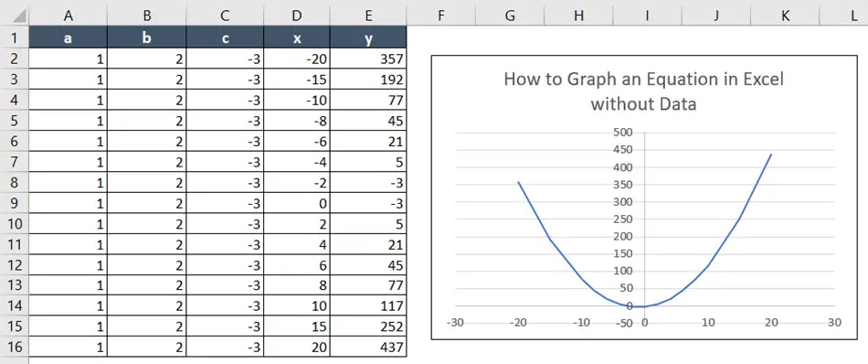Click header cell labeled 'c'
The height and width of the screenshot is (364, 868).
tap(225, 37)
